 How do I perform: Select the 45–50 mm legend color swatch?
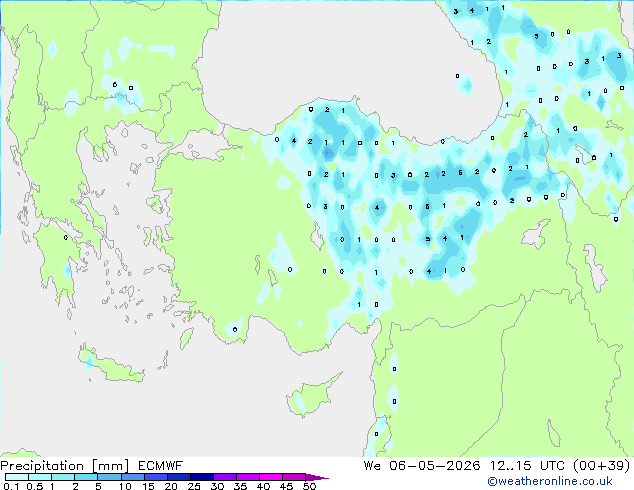point(294,477)
